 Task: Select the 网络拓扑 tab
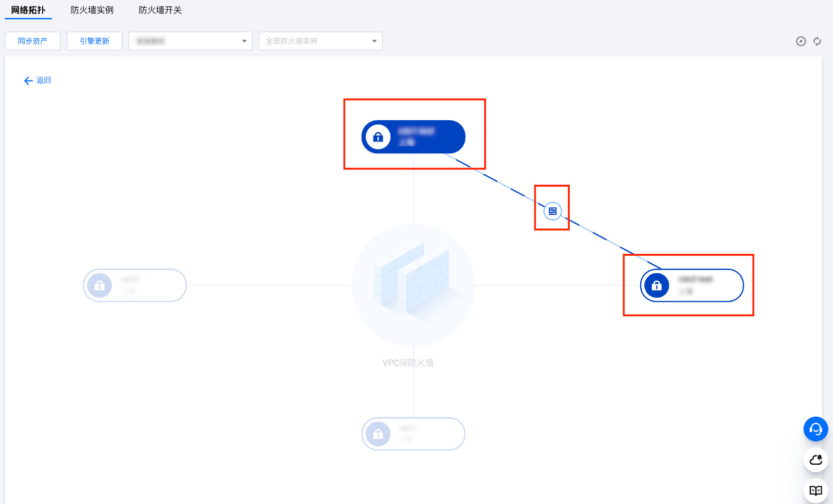tap(28, 10)
